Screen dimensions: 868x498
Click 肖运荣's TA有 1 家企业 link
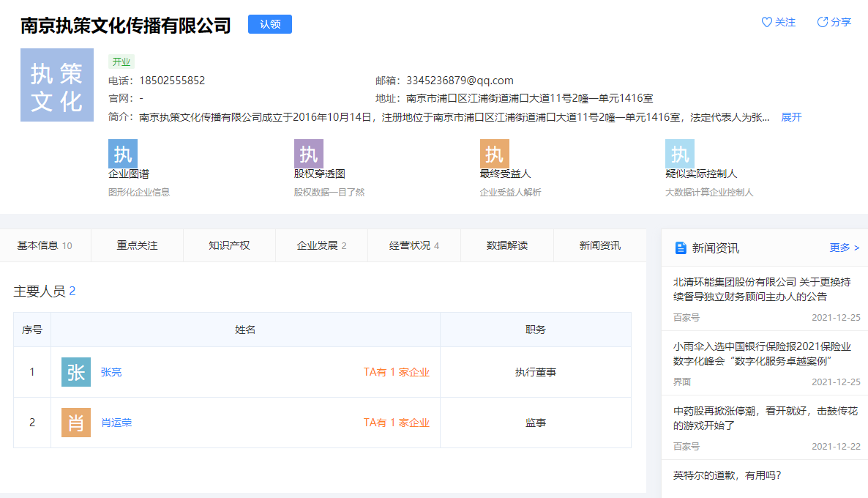[396, 423]
